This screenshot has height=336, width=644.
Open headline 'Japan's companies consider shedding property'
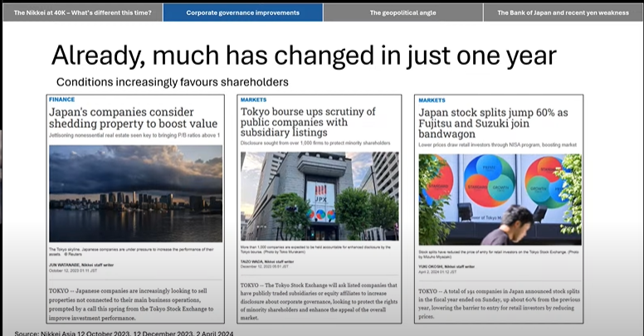133,118
